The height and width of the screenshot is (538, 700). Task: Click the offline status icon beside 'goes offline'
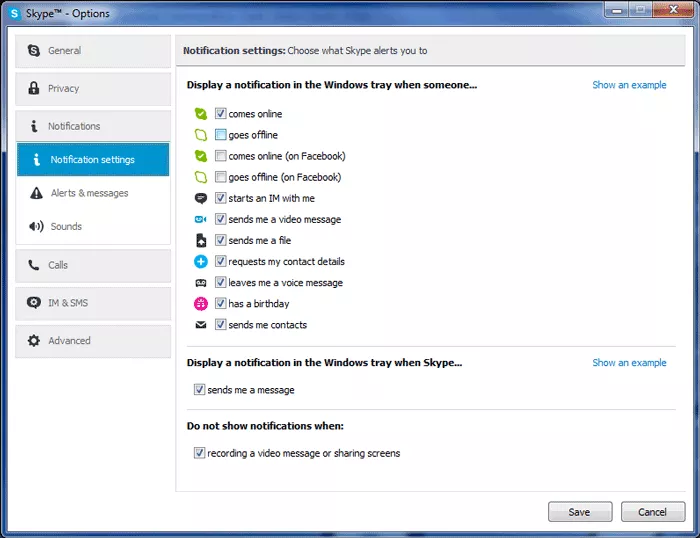pos(201,135)
